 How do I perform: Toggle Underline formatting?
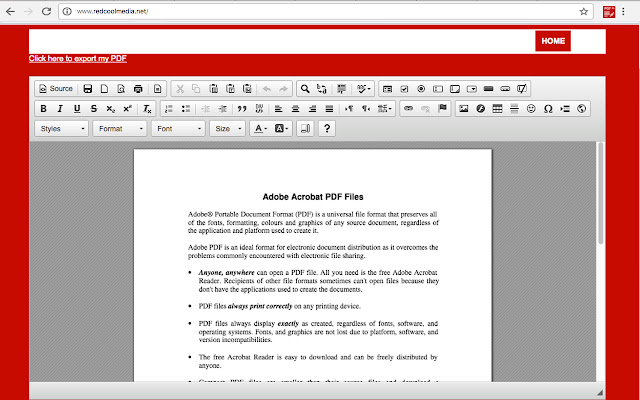[77, 109]
